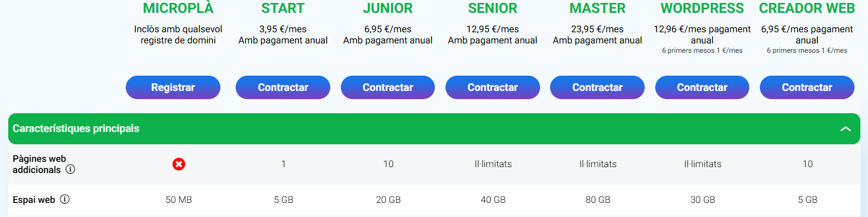The width and height of the screenshot is (868, 217).
Task: Select the CREADOR WEB plan heading
Action: click(807, 8)
